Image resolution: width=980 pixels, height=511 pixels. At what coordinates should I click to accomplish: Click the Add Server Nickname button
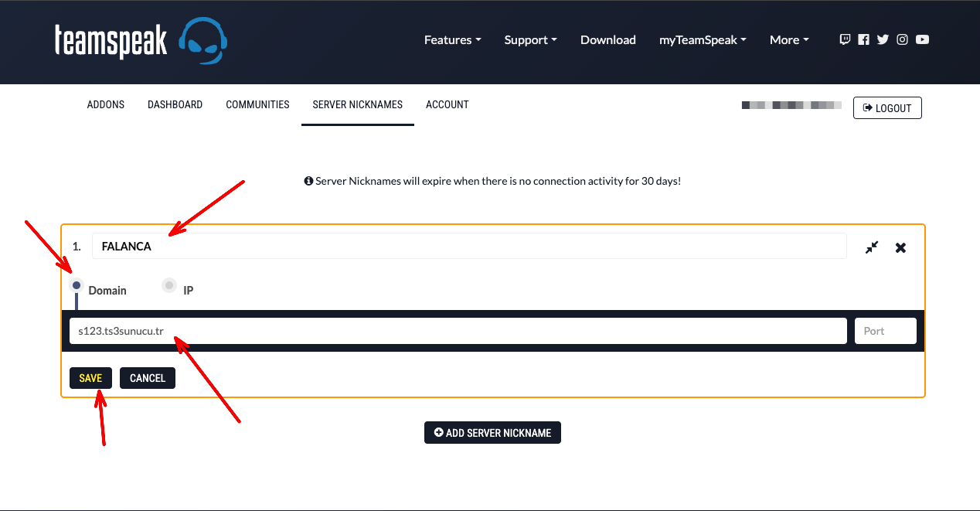point(492,433)
